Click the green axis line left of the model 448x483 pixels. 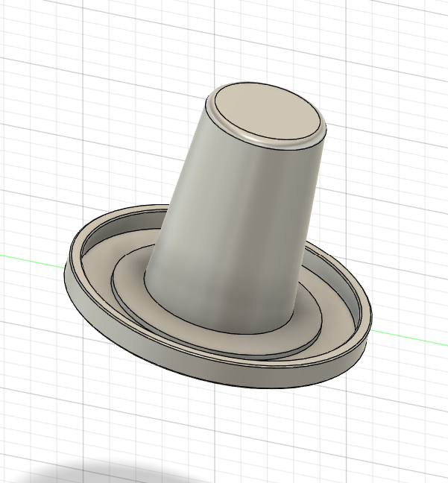coord(30,258)
